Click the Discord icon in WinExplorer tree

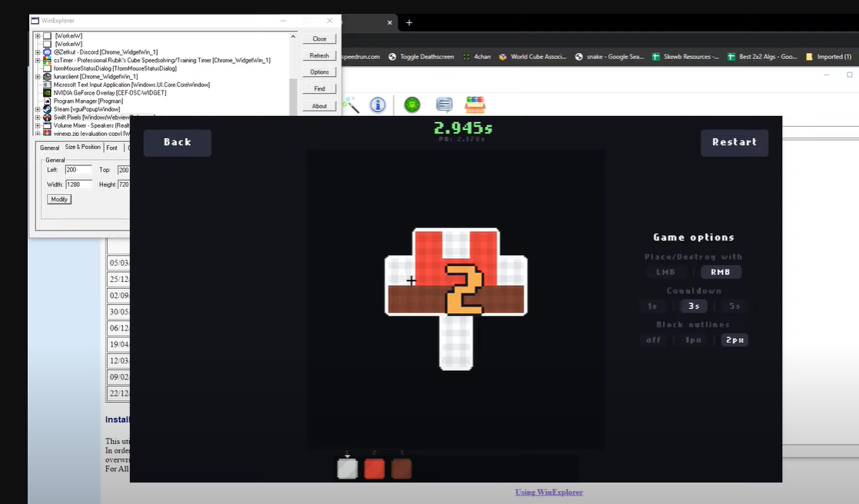[47, 52]
